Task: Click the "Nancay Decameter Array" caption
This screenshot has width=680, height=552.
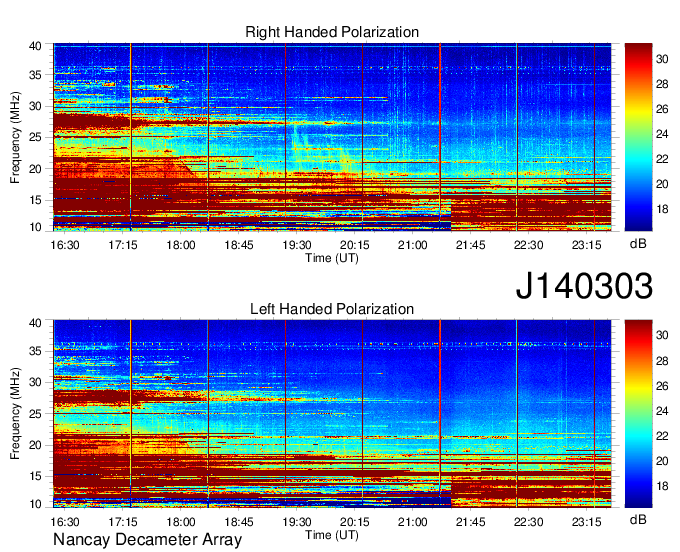Action: point(147,540)
